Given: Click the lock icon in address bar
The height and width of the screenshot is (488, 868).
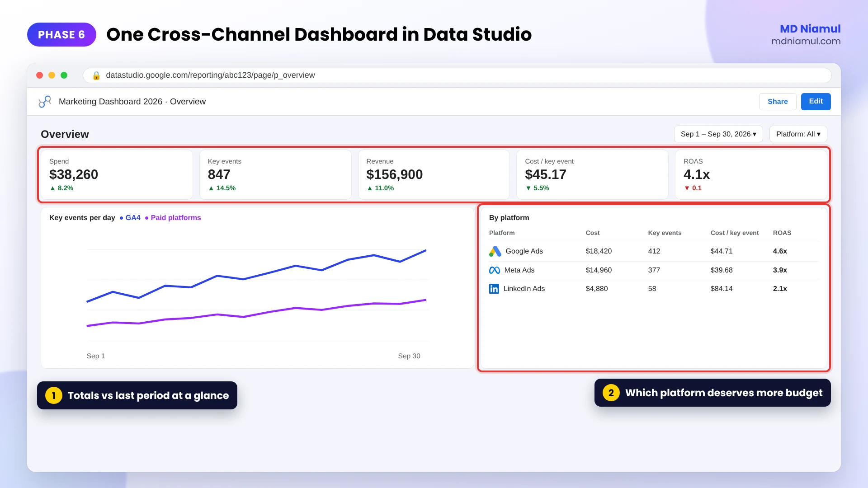Looking at the screenshot, I should (x=96, y=75).
